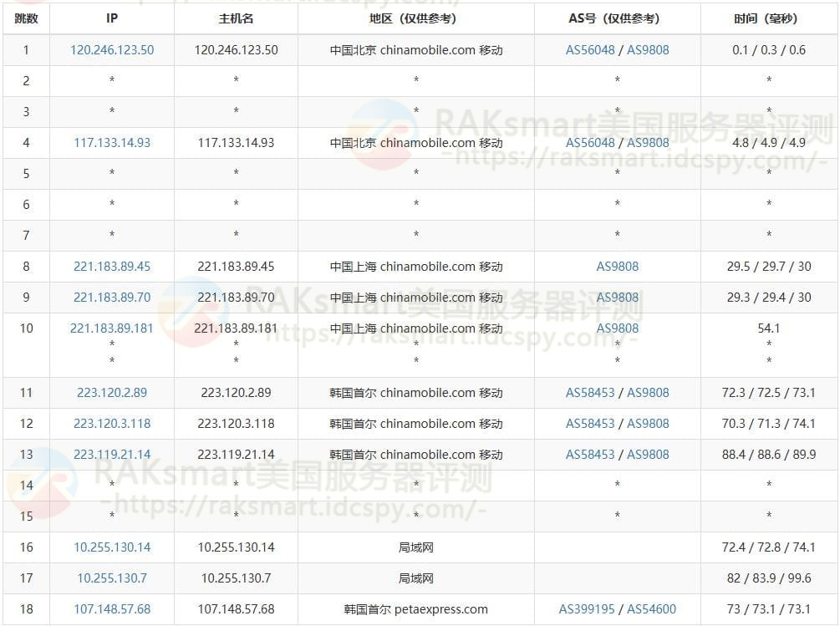This screenshot has height=626, width=840.
Task: Open the AS399195 link
Action: [x=587, y=609]
